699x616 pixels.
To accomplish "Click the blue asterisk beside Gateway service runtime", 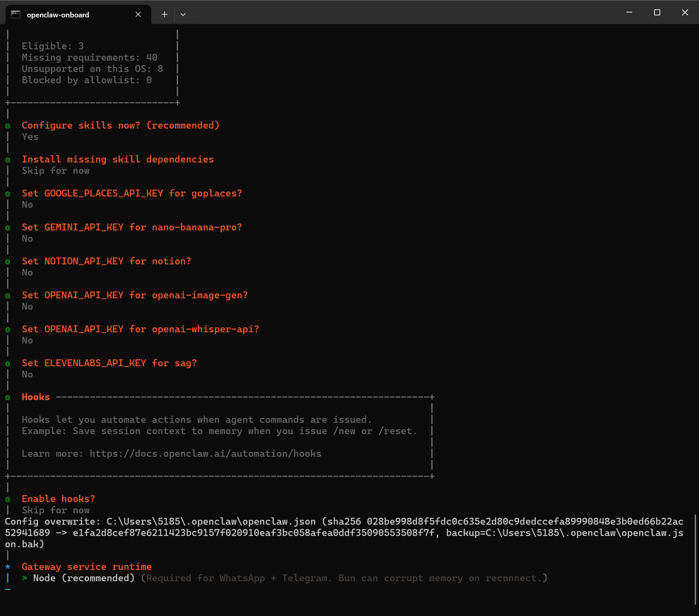I will click(x=8, y=567).
